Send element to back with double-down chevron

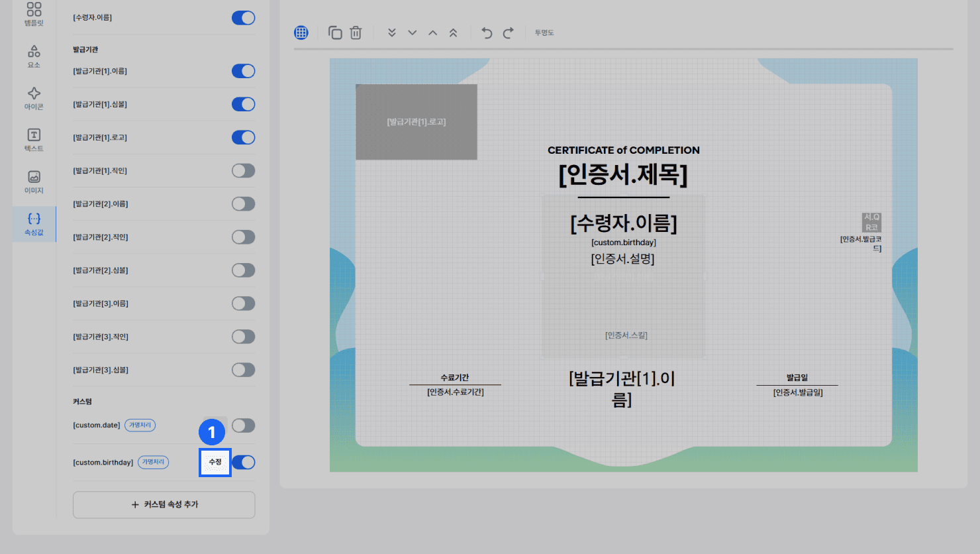click(x=392, y=32)
